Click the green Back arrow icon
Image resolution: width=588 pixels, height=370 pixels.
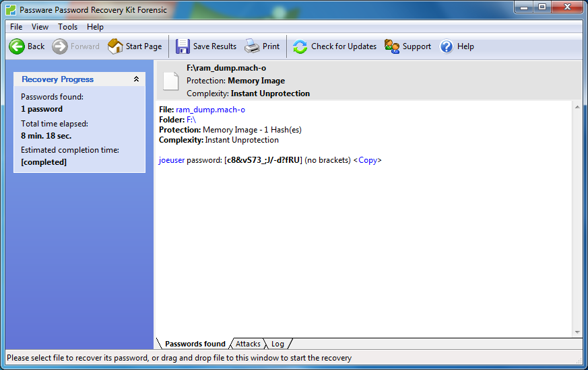(17, 46)
